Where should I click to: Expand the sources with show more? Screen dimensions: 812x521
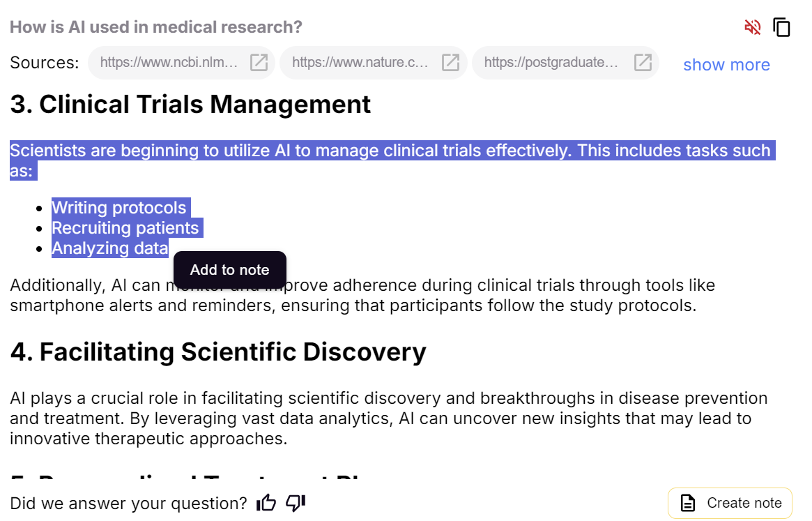726,64
